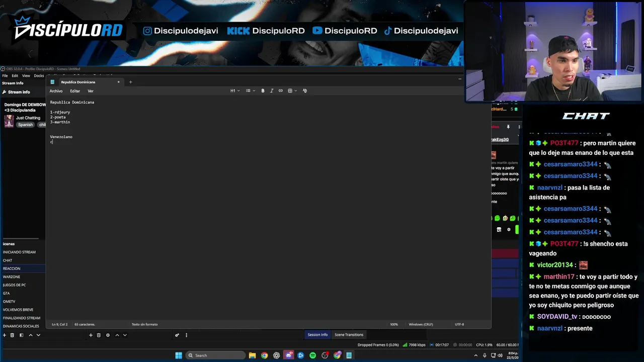
Task: Switch to the Session Info tab
Action: pyautogui.click(x=317, y=335)
